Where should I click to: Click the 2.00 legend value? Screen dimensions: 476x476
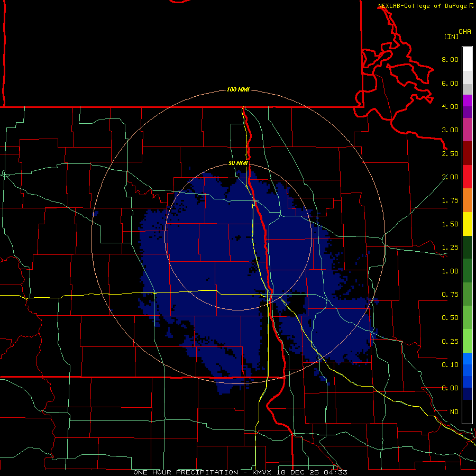[x=450, y=177]
